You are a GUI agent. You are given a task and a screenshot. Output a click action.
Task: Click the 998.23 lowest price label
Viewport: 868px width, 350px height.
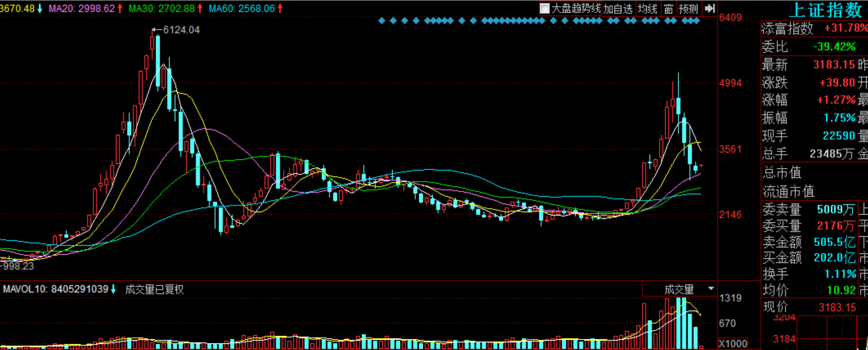[x=18, y=266]
